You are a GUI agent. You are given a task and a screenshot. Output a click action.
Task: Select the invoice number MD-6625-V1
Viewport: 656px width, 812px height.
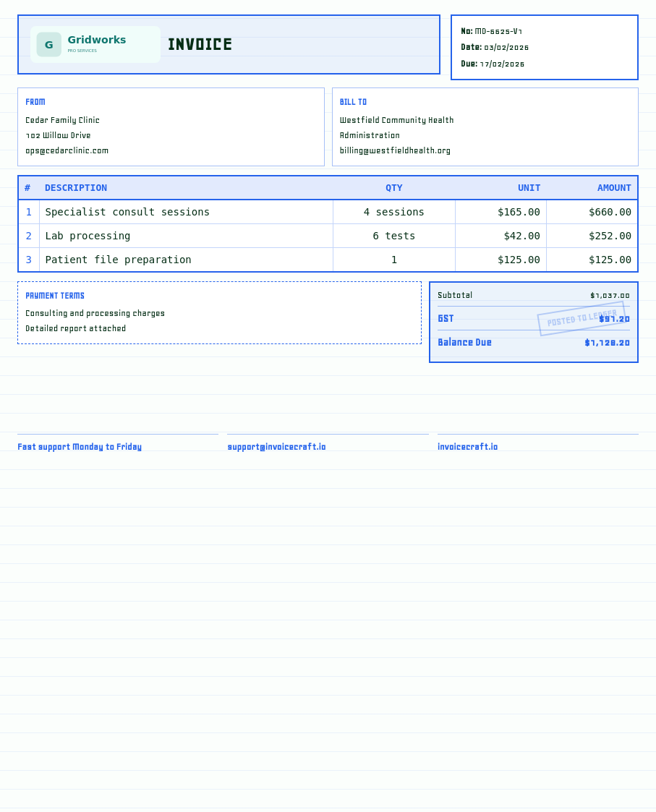click(498, 31)
